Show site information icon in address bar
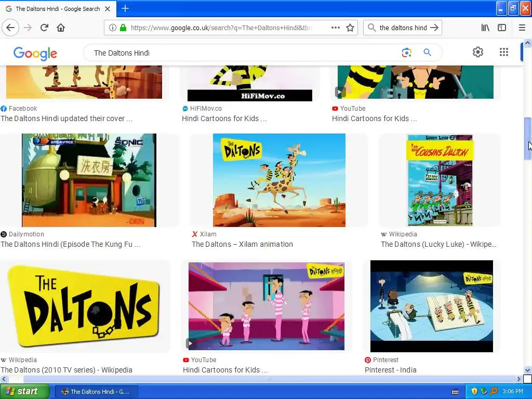Image resolution: width=532 pixels, height=399 pixels. click(x=112, y=28)
